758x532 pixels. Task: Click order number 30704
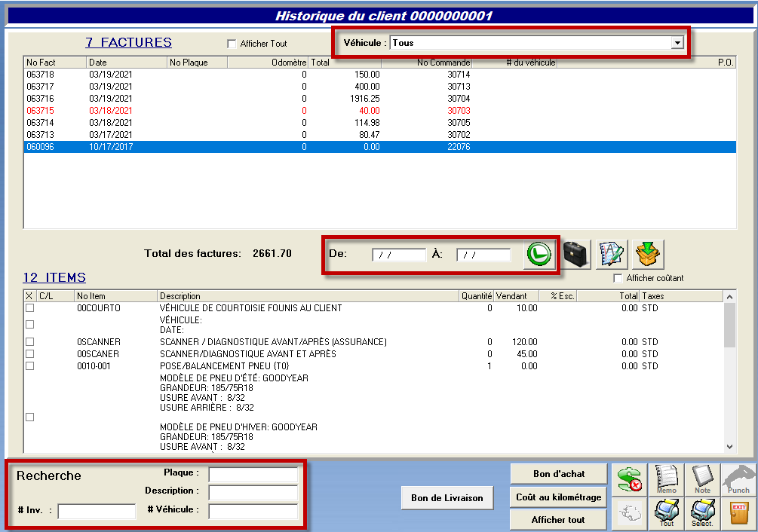tap(459, 99)
